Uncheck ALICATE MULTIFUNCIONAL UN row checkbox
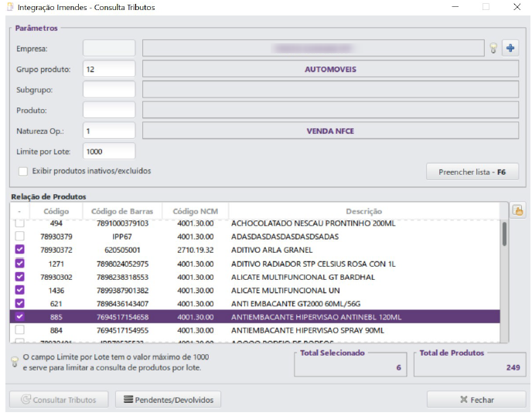Image resolution: width=532 pixels, height=416 pixels. click(x=19, y=290)
